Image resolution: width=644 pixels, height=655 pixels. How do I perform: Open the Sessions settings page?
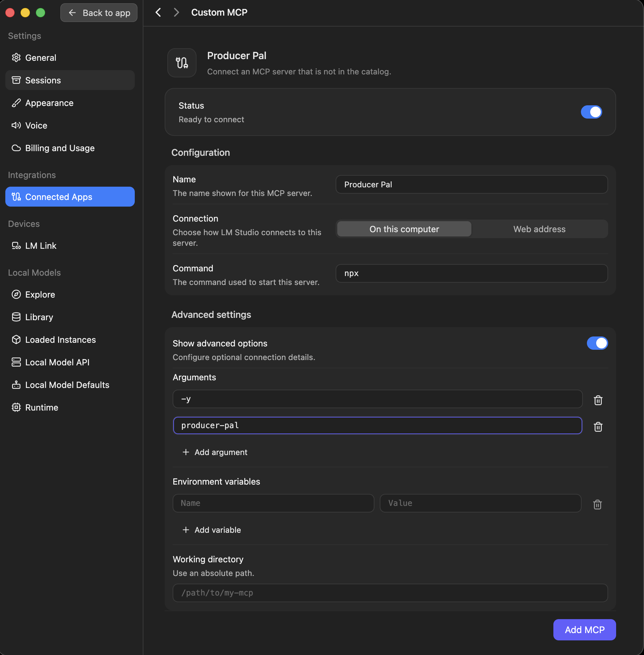coord(70,80)
